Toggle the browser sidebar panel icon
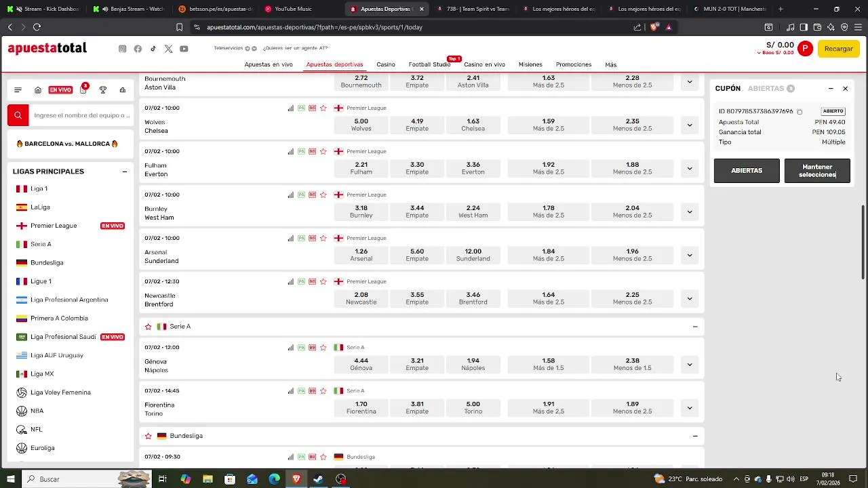 click(x=804, y=27)
